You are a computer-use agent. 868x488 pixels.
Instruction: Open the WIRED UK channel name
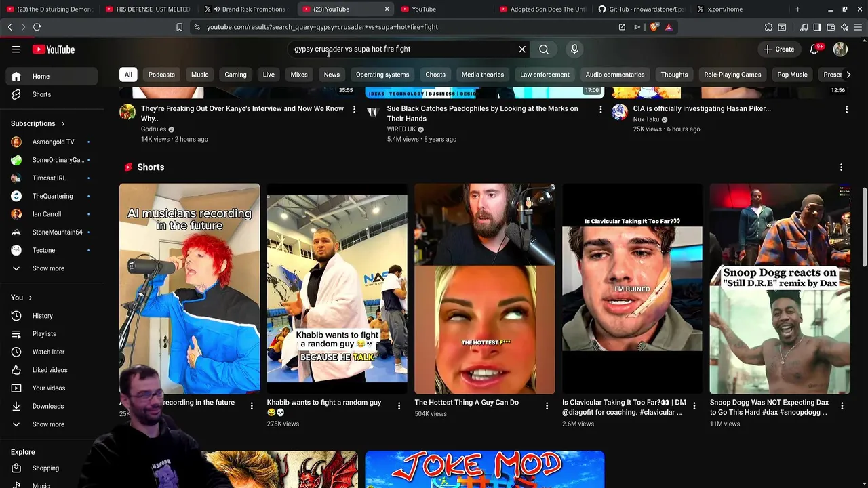tap(401, 129)
